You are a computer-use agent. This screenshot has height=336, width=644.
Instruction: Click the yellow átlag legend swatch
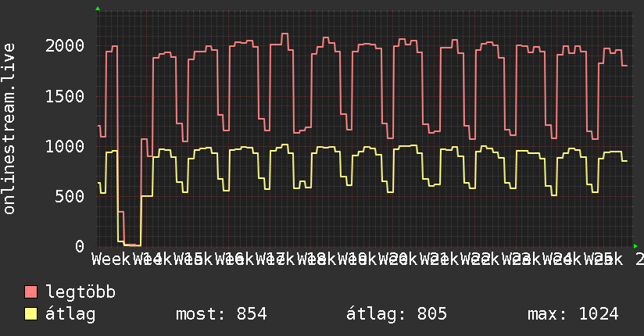(x=30, y=314)
